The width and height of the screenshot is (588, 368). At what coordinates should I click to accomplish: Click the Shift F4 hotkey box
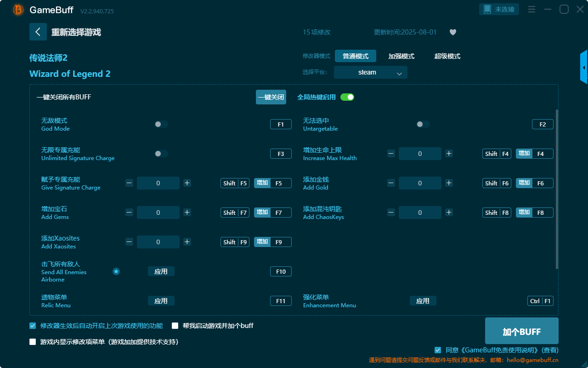click(497, 154)
